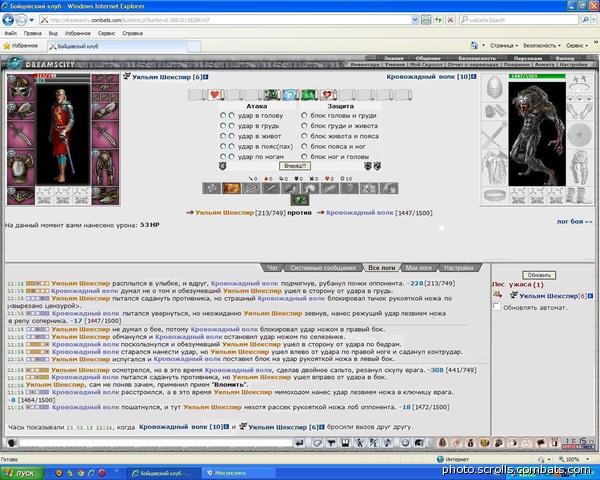600x480 pixels.
Task: Click the Выход link in the game menu
Action: point(565,59)
